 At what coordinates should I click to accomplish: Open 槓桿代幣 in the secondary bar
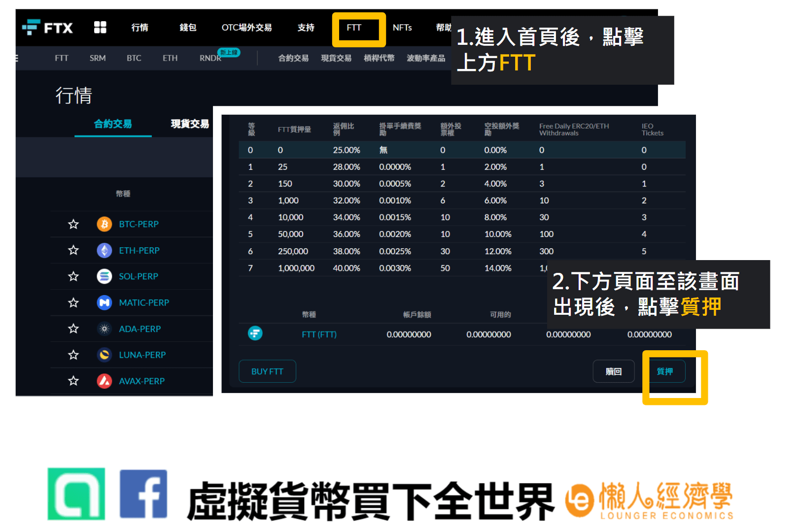(x=380, y=58)
